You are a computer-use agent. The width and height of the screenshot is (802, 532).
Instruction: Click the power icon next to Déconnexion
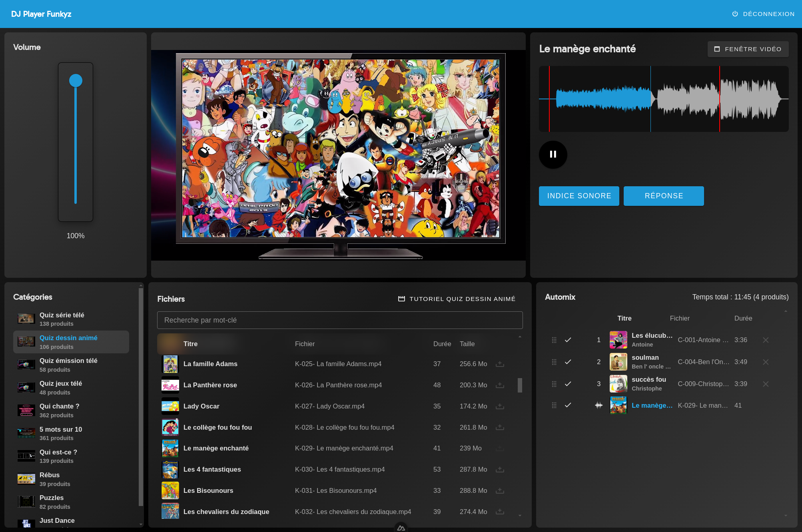pos(735,14)
